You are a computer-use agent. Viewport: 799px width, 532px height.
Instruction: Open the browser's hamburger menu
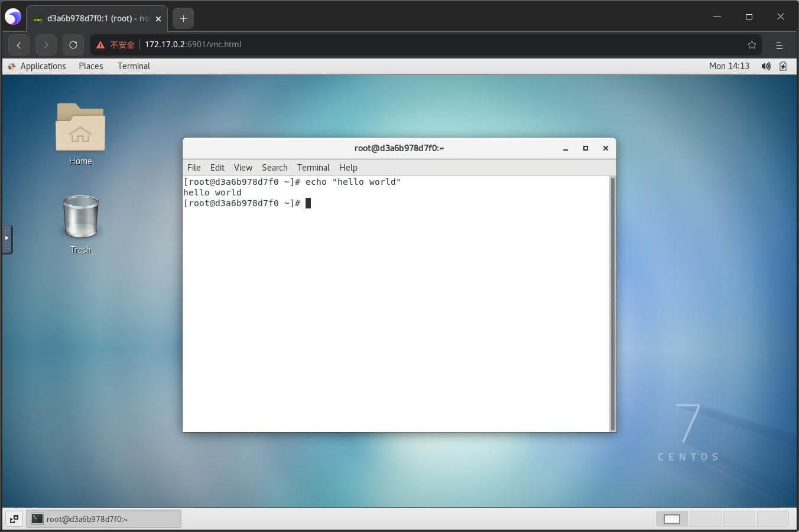point(779,45)
